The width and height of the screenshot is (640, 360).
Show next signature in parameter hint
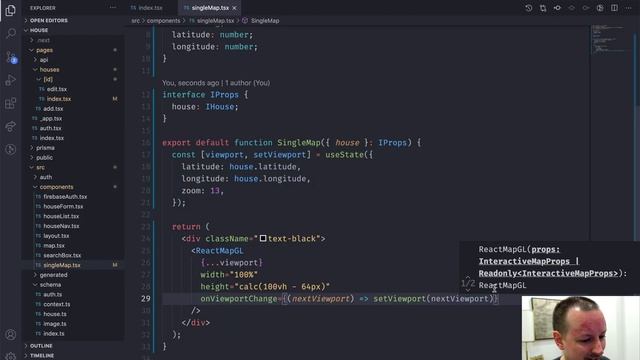pos(468,290)
